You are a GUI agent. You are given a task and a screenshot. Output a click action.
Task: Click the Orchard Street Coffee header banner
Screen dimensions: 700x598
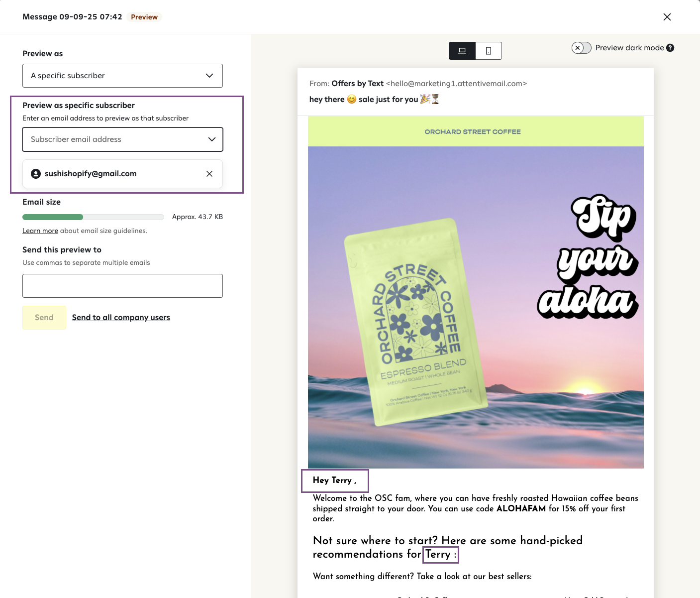pos(476,131)
